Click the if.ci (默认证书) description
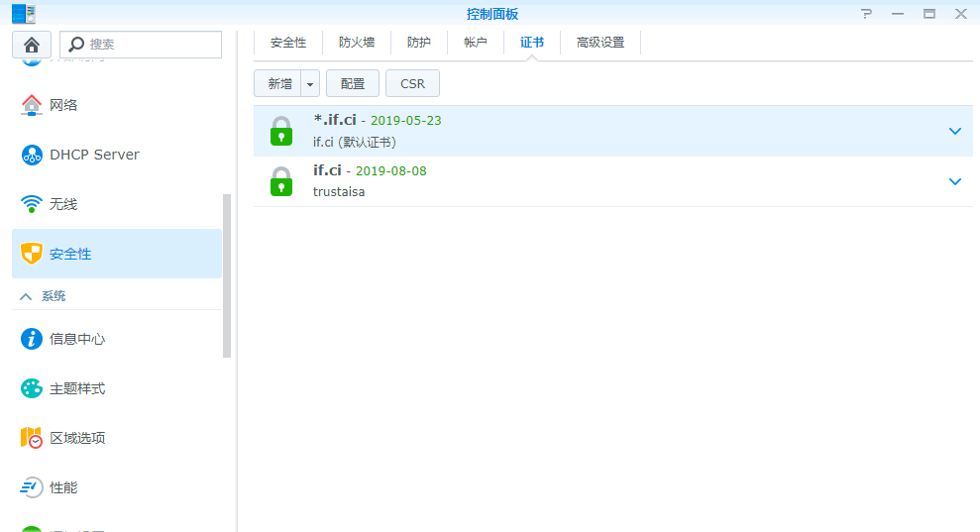Screen dimensions: 980x532 (355, 142)
